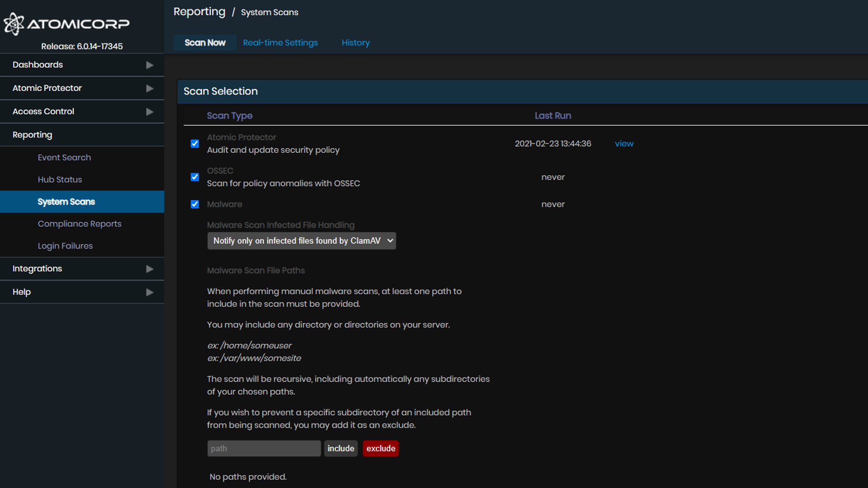Go to Compliance Reports page
The height and width of the screenshot is (488, 868).
pos(80,224)
